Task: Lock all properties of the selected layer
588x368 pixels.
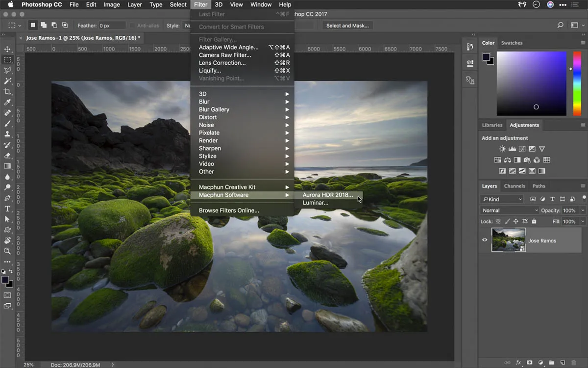Action: click(533, 221)
